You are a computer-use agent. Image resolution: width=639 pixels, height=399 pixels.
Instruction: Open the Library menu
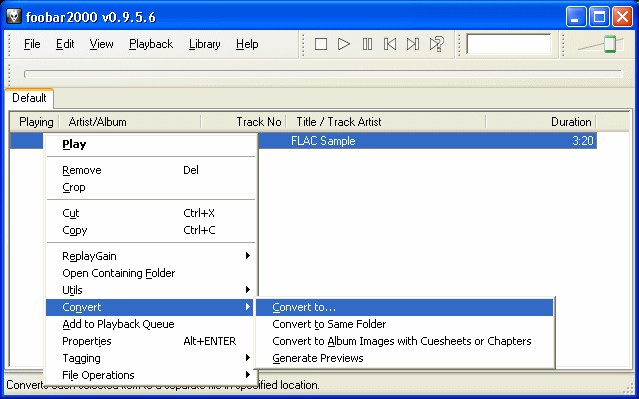204,44
